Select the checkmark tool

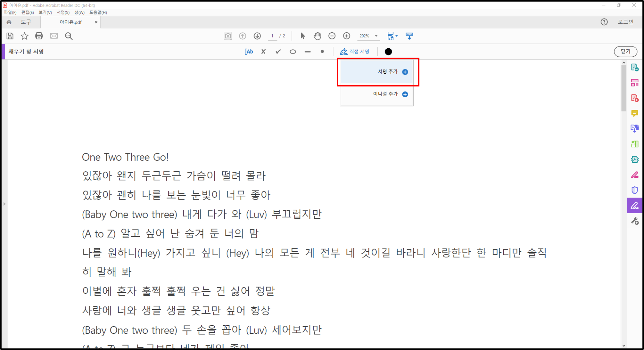pyautogui.click(x=278, y=52)
